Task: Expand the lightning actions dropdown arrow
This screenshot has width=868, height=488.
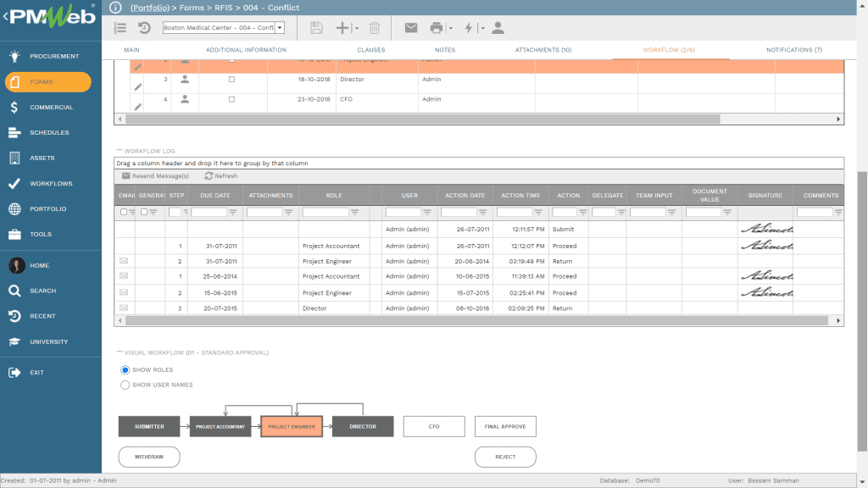Action: (482, 28)
